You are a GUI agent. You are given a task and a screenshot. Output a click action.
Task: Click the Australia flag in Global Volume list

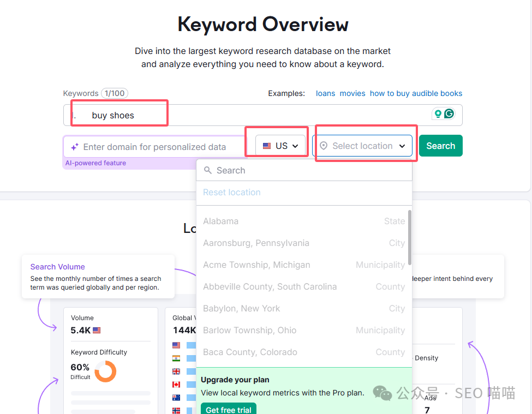pos(176,398)
